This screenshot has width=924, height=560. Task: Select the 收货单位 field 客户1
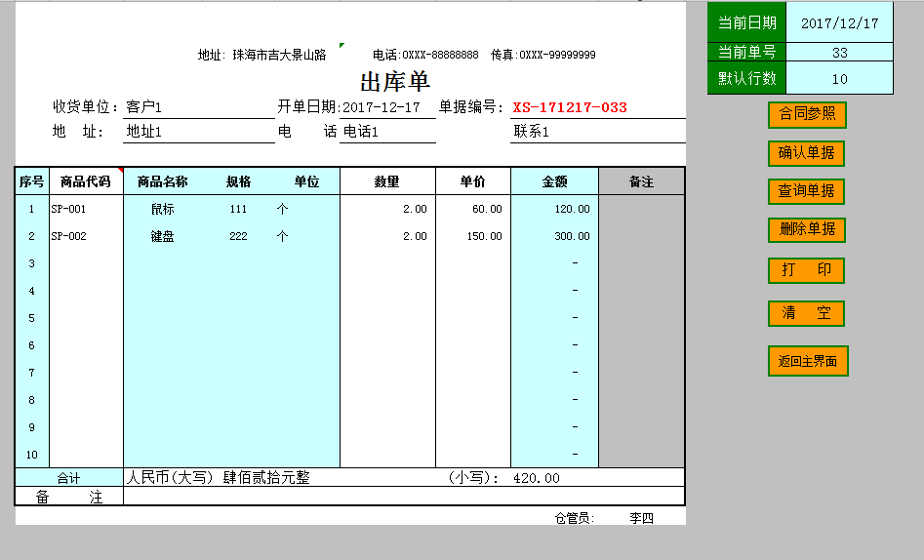point(199,107)
